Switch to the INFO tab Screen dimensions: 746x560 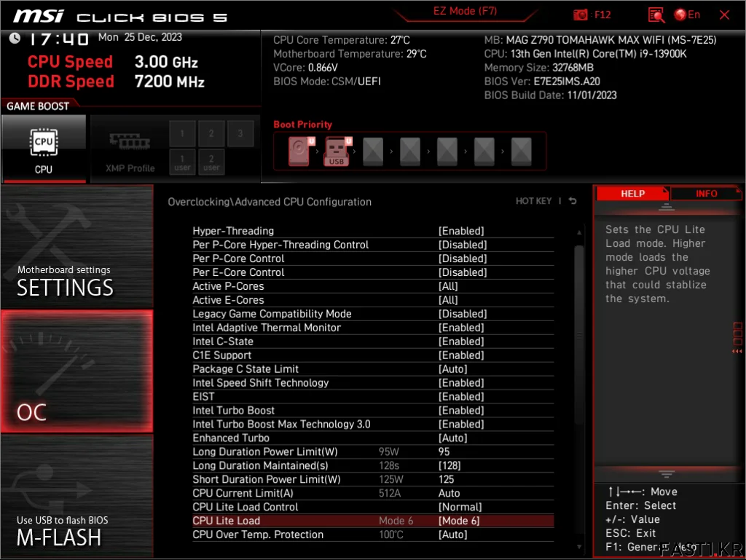click(705, 194)
